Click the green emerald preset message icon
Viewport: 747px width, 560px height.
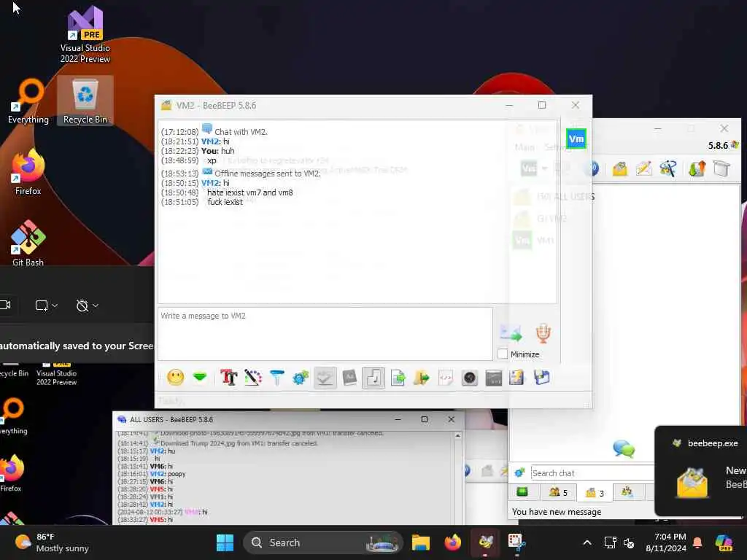200,378
